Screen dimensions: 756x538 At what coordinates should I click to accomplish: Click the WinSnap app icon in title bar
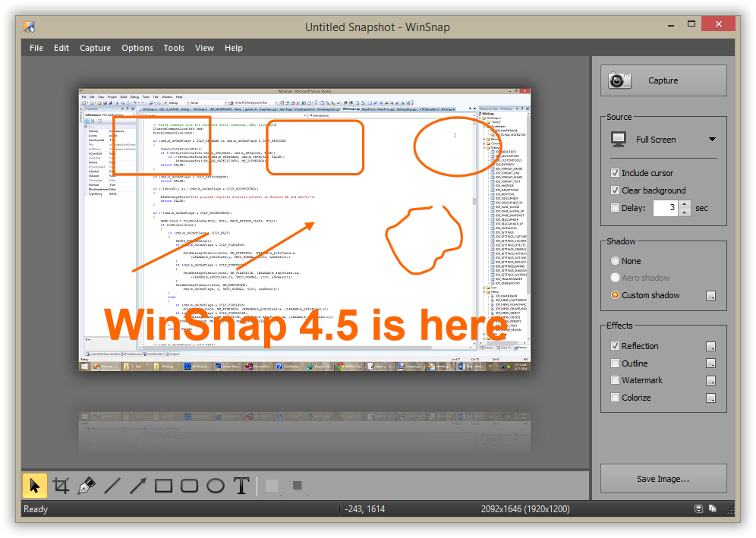29,27
